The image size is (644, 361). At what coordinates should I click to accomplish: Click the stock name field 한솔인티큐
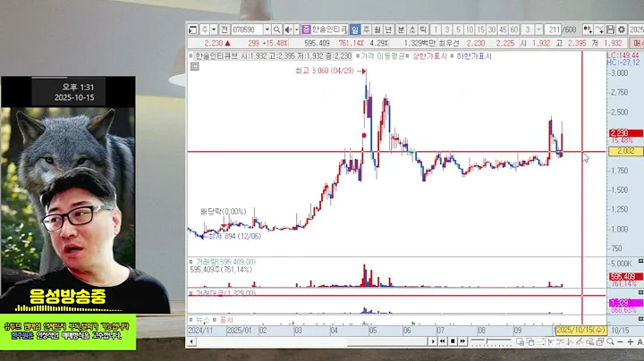[329, 29]
